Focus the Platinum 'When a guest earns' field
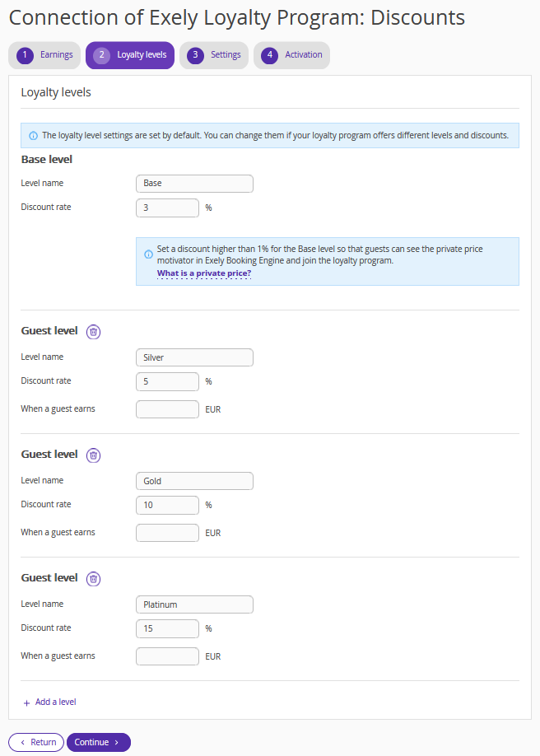This screenshot has height=756, width=540. (167, 656)
